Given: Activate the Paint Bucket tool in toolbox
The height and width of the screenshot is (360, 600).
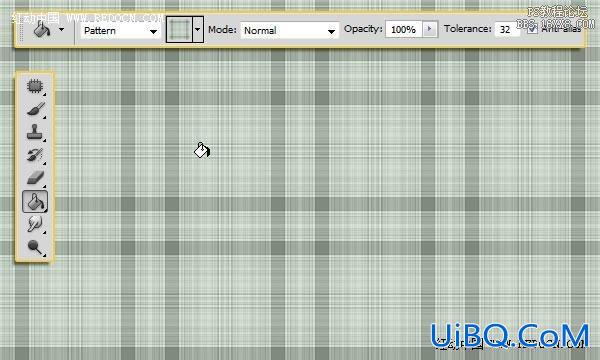Looking at the screenshot, I should pyautogui.click(x=35, y=202).
